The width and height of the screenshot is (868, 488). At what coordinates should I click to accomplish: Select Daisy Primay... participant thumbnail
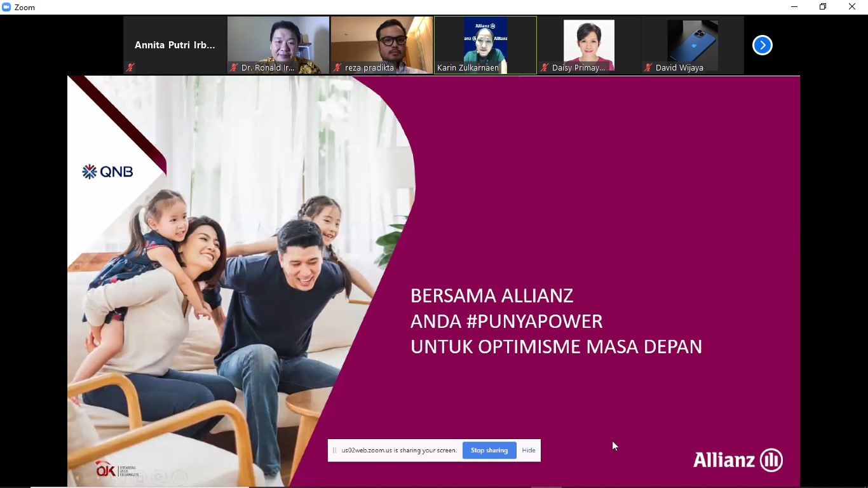coord(589,45)
